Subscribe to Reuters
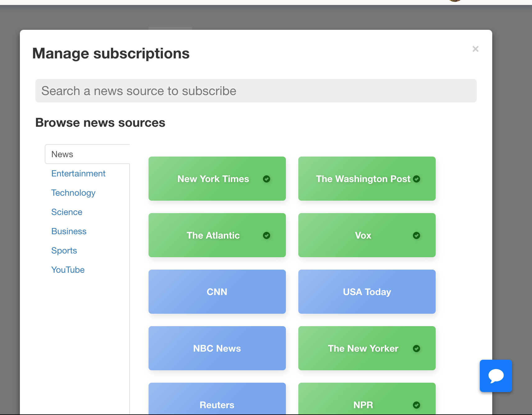 (x=217, y=399)
